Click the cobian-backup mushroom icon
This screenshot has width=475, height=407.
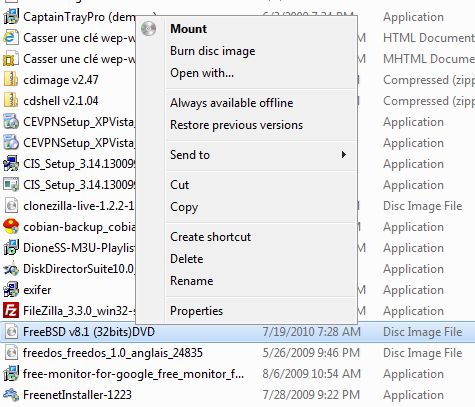(x=11, y=227)
